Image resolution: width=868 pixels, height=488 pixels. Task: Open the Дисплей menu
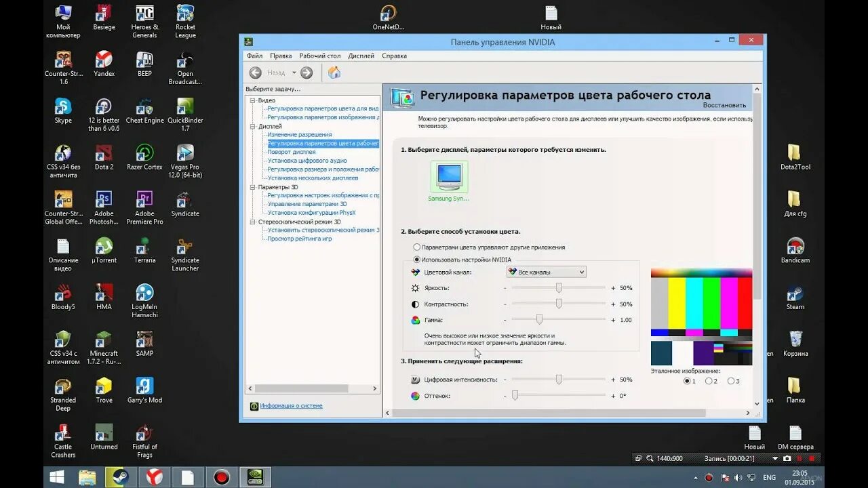click(361, 56)
